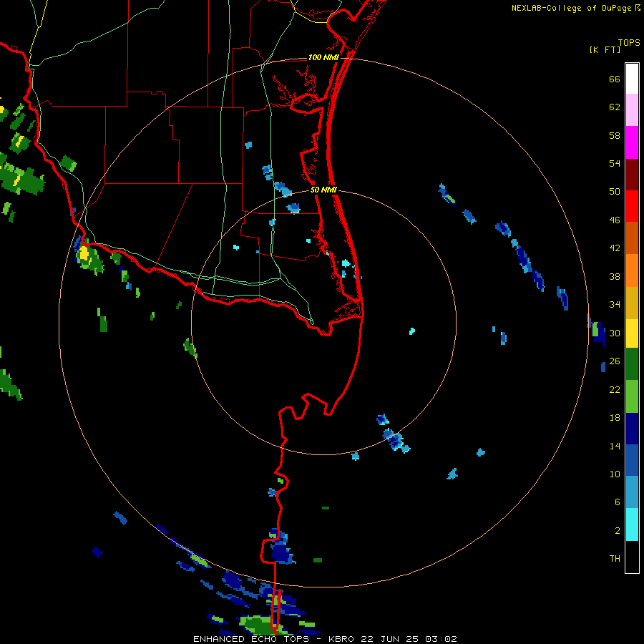Click the legend value 66

pyautogui.click(x=615, y=79)
